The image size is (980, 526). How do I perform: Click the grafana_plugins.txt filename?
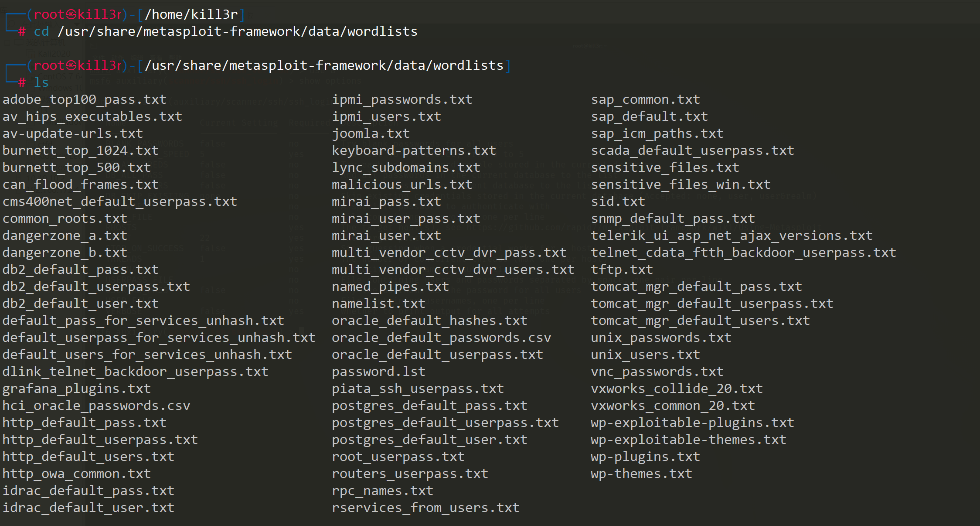tap(77, 389)
